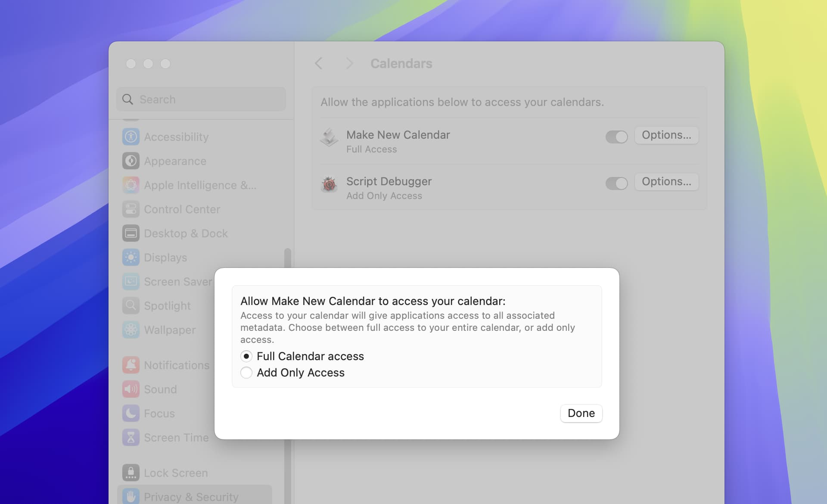Viewport: 827px width, 504px height.
Task: Open the Focus moon icon
Action: (x=131, y=413)
